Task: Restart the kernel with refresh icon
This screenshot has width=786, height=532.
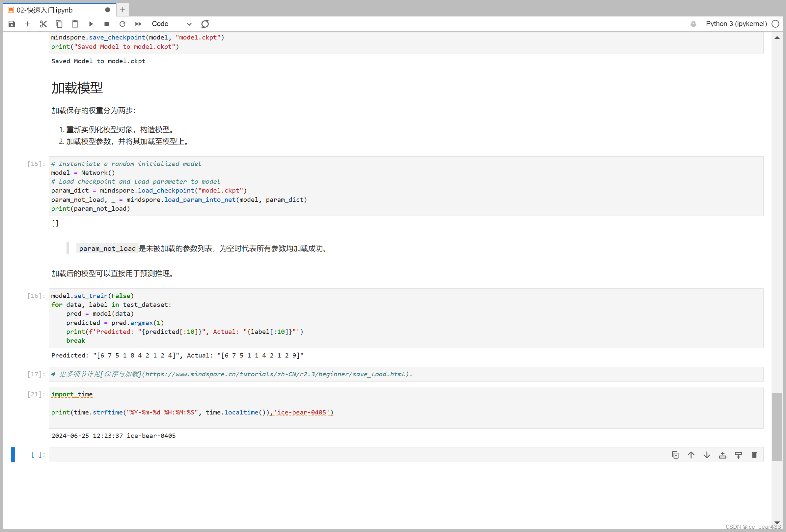Action: pyautogui.click(x=122, y=24)
